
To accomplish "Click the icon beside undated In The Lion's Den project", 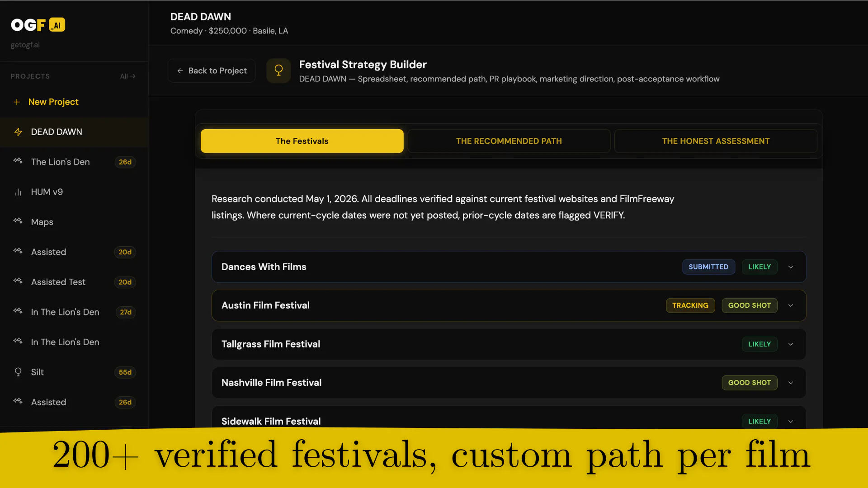I will (x=18, y=341).
